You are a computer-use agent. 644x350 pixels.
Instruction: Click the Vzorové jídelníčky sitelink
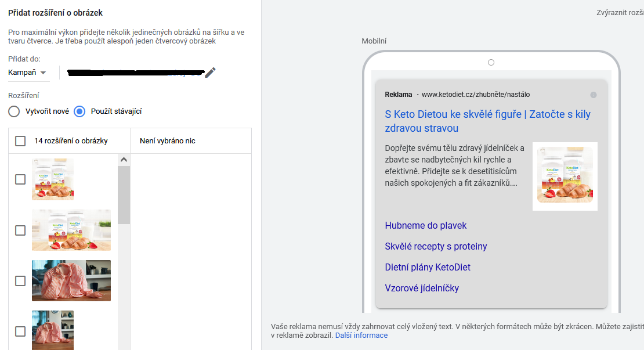(422, 288)
